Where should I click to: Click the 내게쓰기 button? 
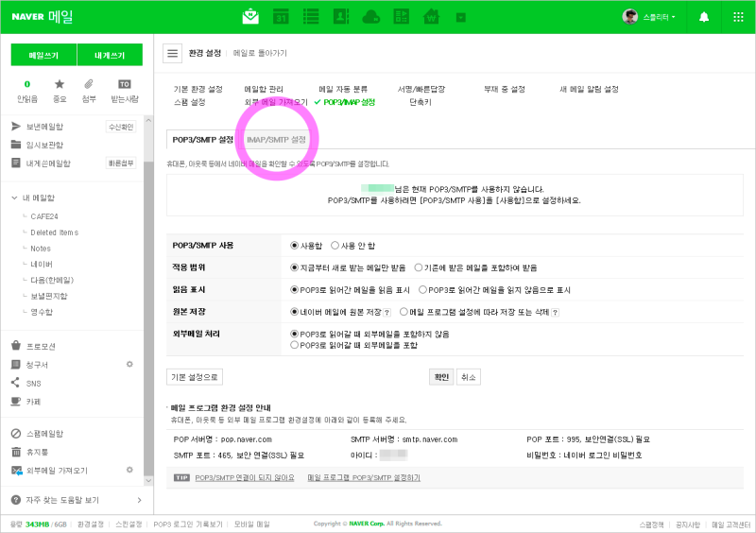tap(110, 55)
